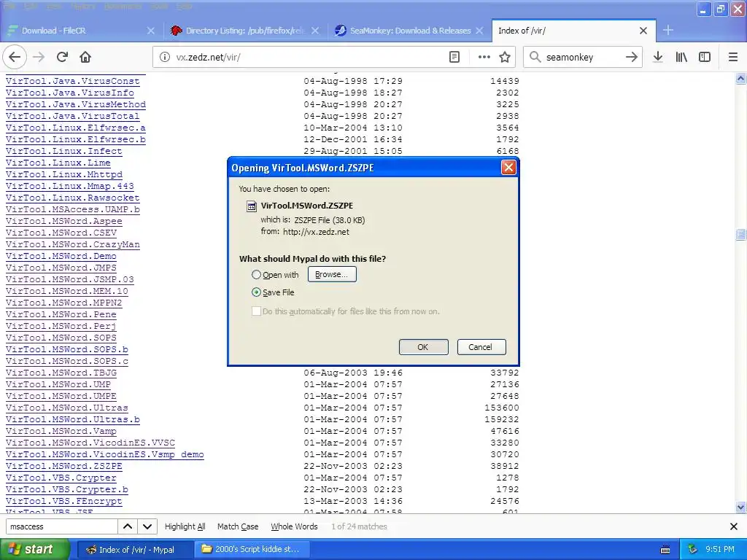Image resolution: width=747 pixels, height=560 pixels.
Task: Switch to Download - FileCR tab
Action: [x=80, y=31]
